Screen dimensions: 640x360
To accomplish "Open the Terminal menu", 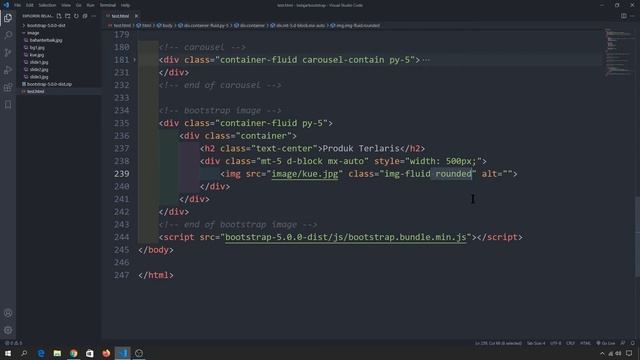I will click(108, 5).
